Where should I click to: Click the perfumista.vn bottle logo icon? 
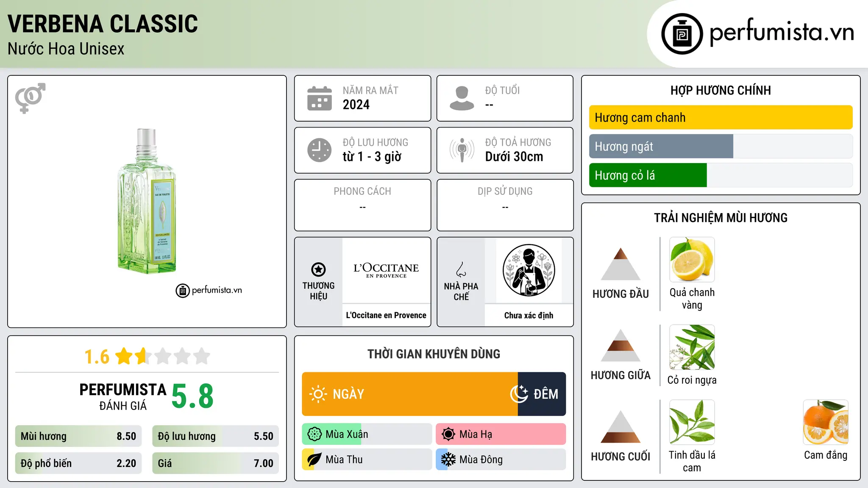682,34
